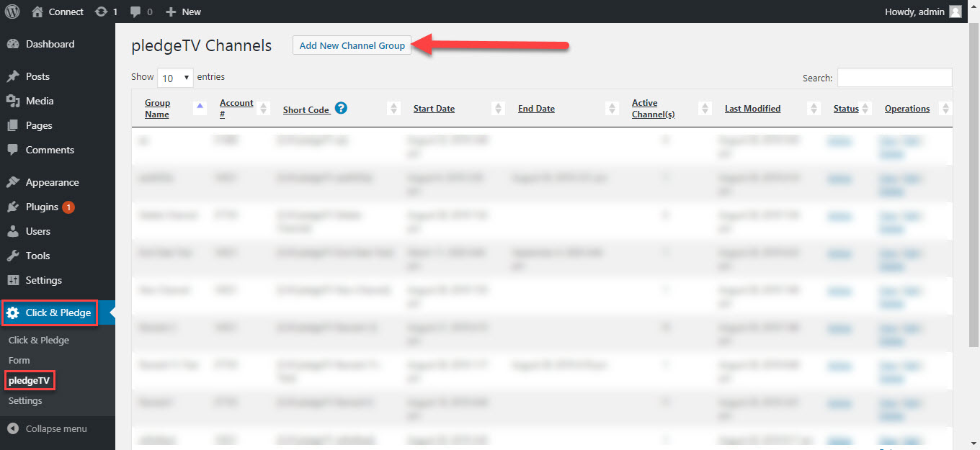
Task: Toggle Group Name ascending sort arrow
Action: pyautogui.click(x=200, y=106)
